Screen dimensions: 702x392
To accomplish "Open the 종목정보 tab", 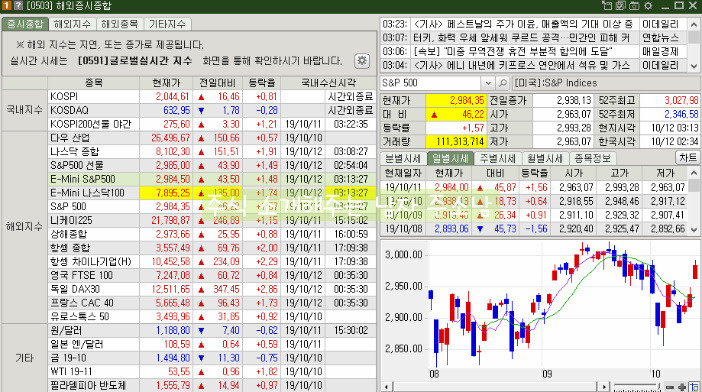I will click(593, 158).
